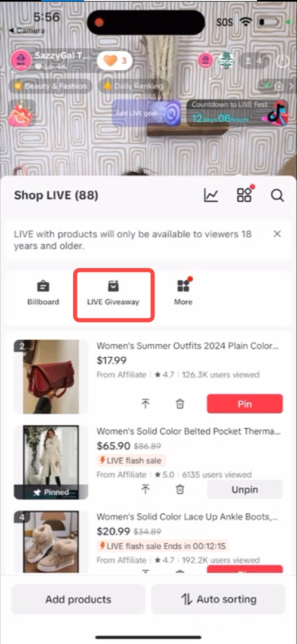The image size is (297, 644).
Task: Search products with the magnifier icon
Action: click(x=278, y=196)
